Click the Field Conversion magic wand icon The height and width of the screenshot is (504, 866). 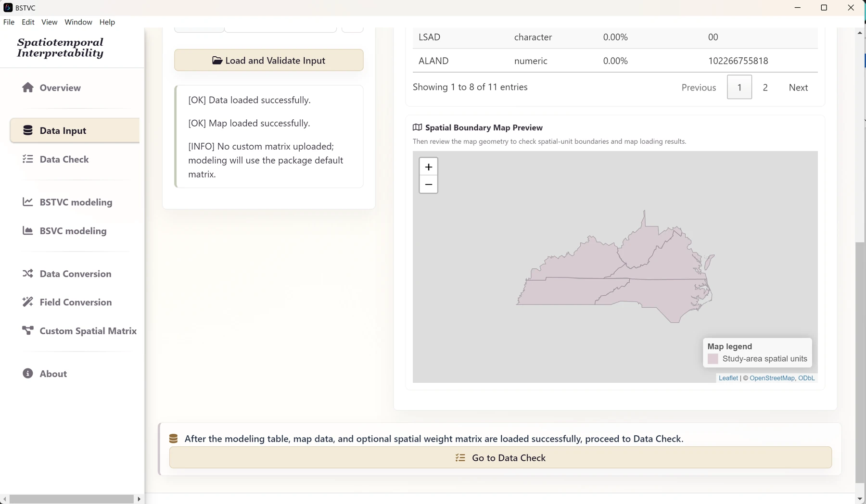click(28, 302)
